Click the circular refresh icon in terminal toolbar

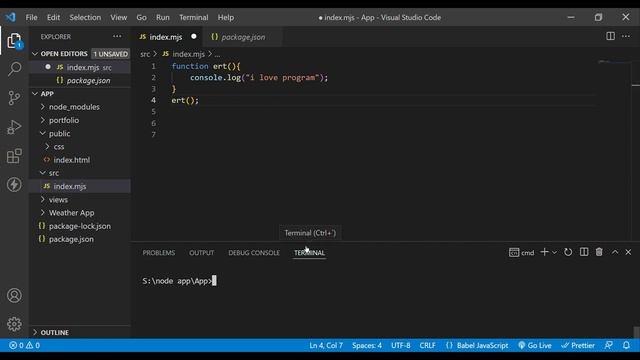point(568,252)
